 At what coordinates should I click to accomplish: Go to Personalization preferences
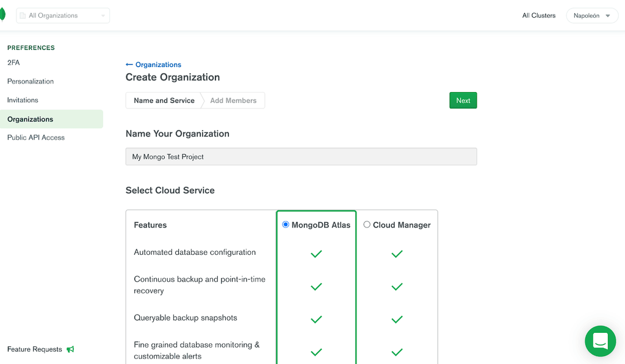pos(31,81)
